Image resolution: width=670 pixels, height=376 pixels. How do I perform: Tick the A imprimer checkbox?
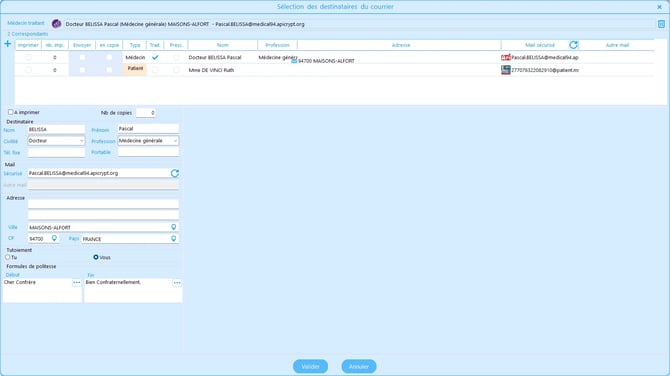(11, 112)
